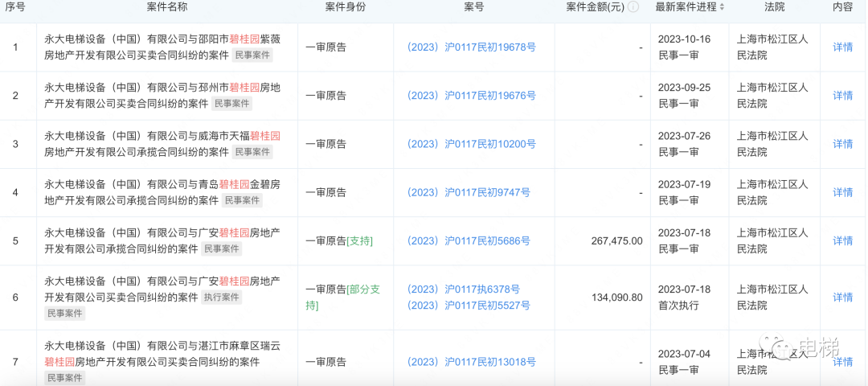View 详情 for row 2 邳州市碧桂园 case
868x386 pixels.
(x=842, y=95)
